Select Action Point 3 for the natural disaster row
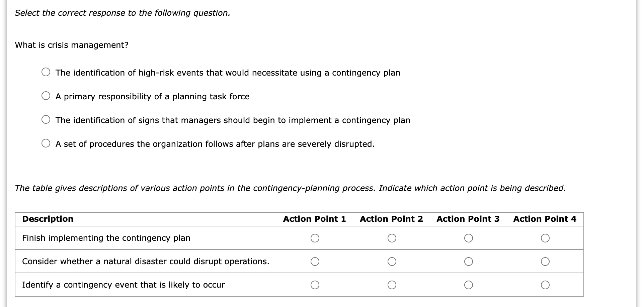The height and width of the screenshot is (307, 644). click(469, 262)
